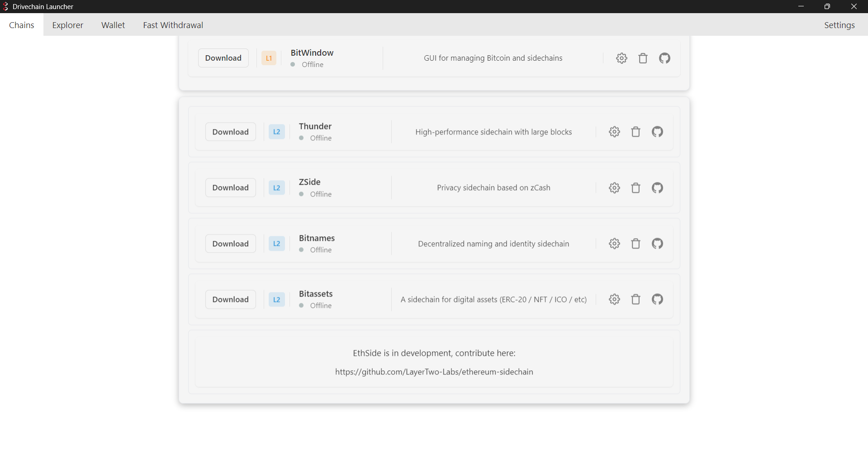
Task: Click the L2 badge next to ZSide
Action: [x=277, y=188]
